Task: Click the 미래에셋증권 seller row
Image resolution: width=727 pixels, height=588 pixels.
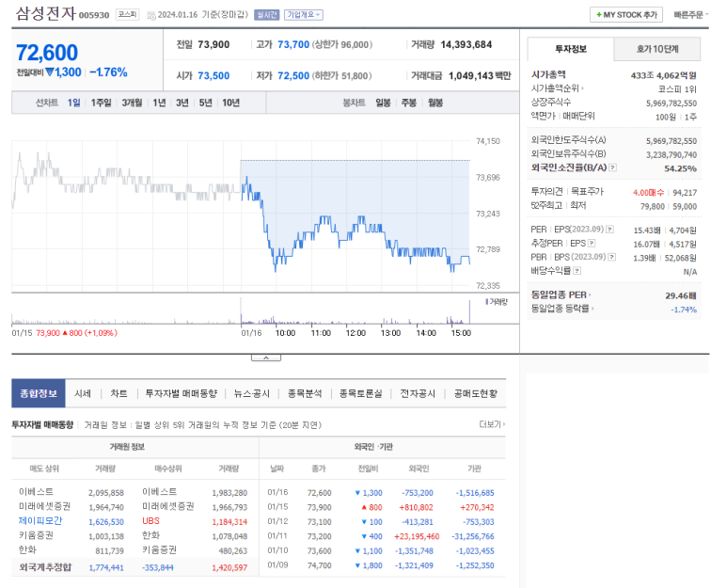Action: click(44, 506)
